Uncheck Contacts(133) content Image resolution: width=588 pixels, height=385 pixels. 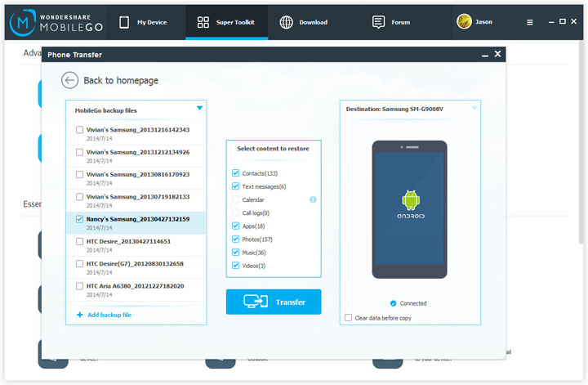235,173
